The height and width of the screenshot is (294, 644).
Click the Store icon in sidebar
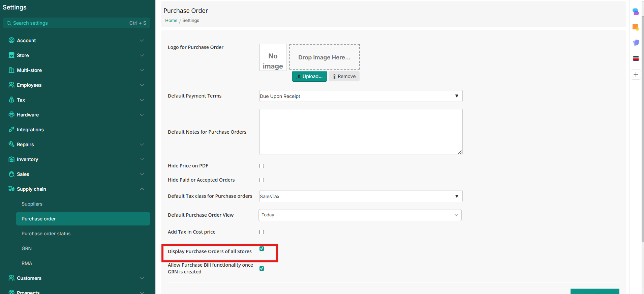(x=11, y=55)
